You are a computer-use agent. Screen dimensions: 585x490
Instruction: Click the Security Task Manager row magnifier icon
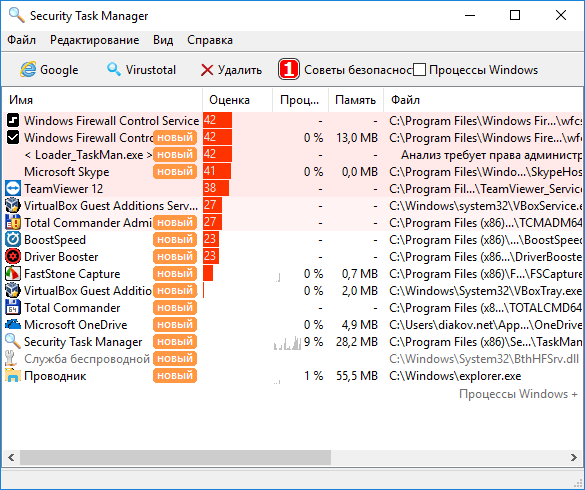(13, 341)
